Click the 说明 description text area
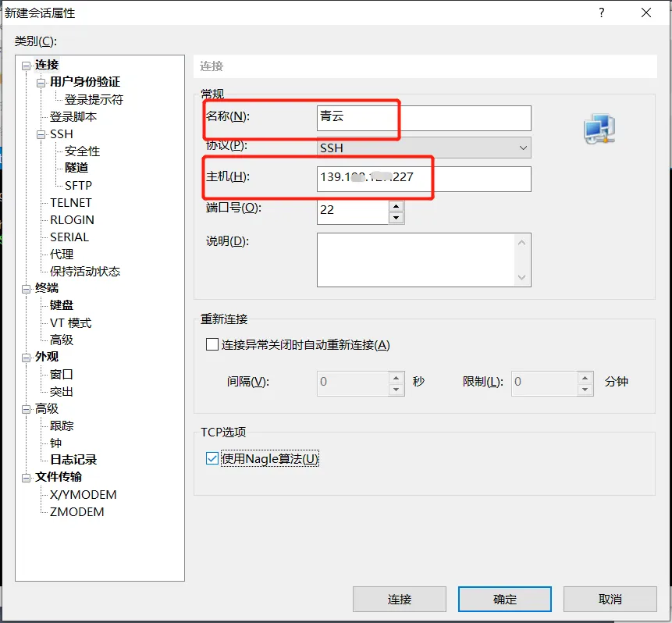 tap(415, 259)
